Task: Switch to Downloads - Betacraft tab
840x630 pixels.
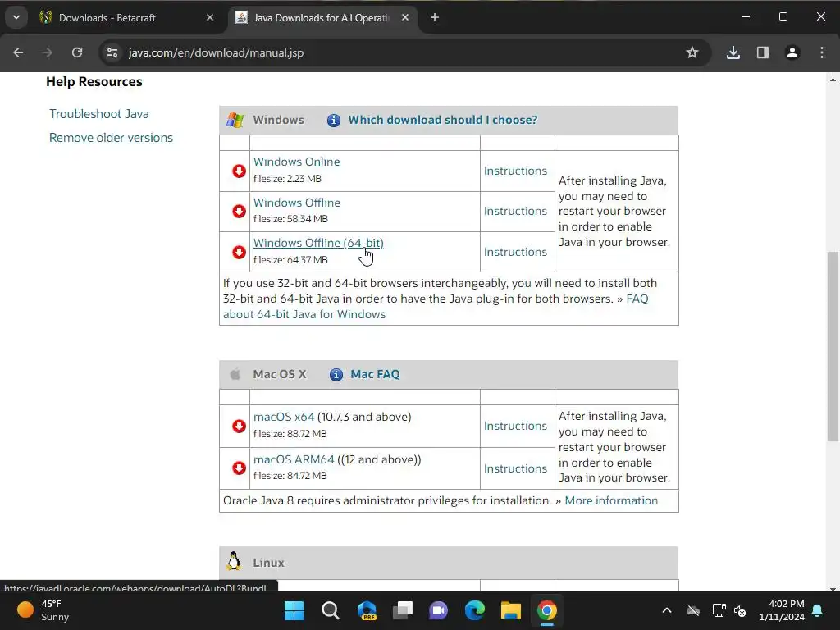Action: click(126, 18)
